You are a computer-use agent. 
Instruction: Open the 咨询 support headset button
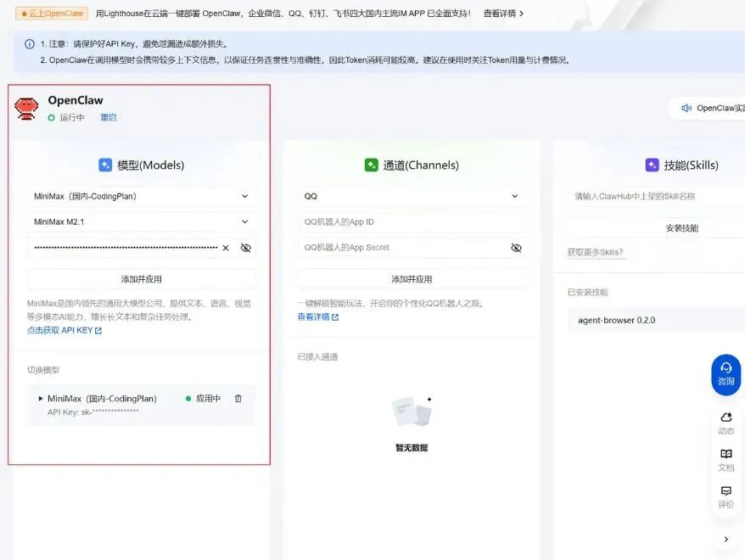(x=726, y=374)
